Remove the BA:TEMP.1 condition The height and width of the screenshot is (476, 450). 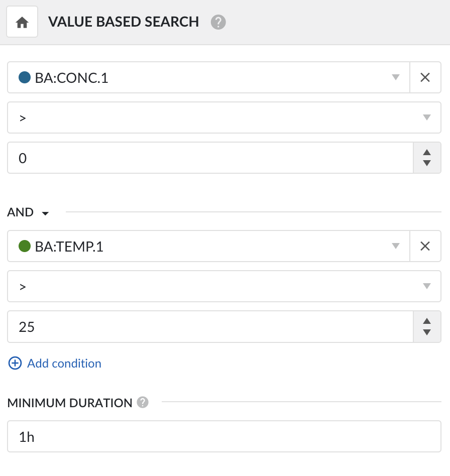425,246
